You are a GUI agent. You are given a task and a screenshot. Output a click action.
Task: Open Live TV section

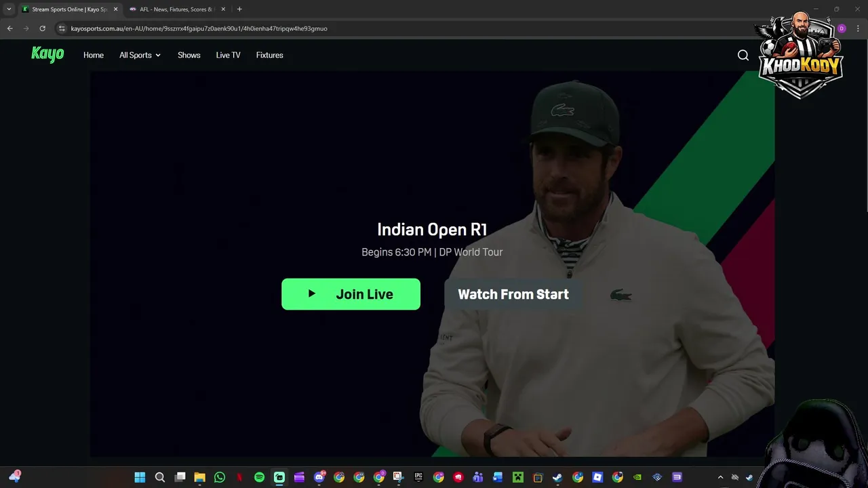[228, 55]
